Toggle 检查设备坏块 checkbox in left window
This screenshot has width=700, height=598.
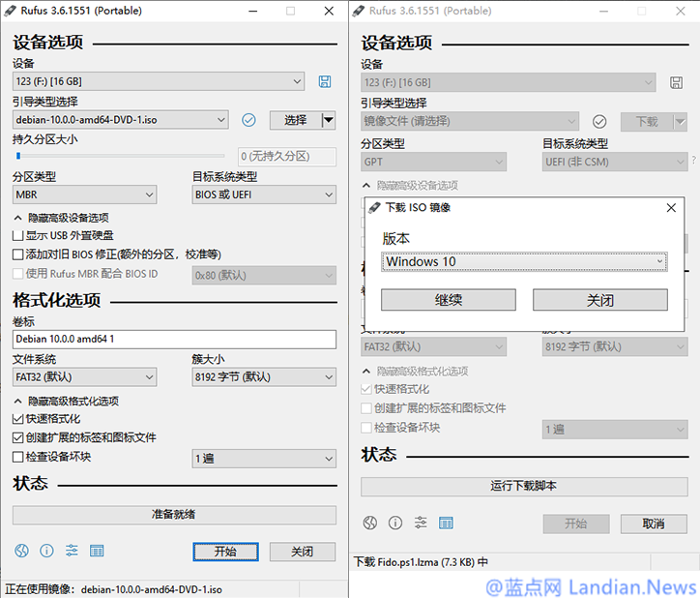pyautogui.click(x=18, y=457)
